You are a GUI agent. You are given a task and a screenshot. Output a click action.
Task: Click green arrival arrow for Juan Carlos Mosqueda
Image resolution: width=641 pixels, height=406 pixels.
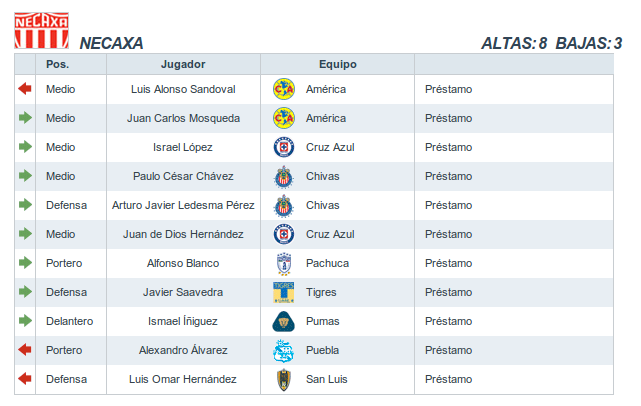tap(25, 118)
